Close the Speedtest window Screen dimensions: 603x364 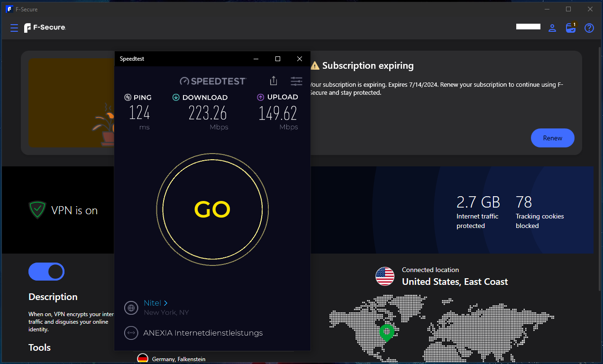300,59
